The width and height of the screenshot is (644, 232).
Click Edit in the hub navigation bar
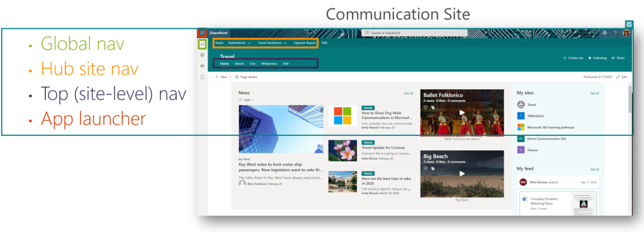pyautogui.click(x=325, y=43)
